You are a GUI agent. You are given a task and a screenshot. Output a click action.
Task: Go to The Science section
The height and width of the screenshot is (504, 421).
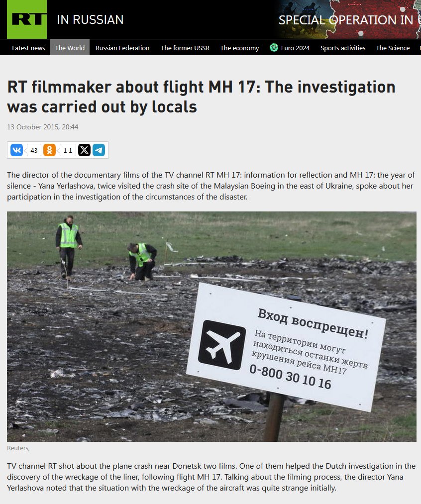393,48
